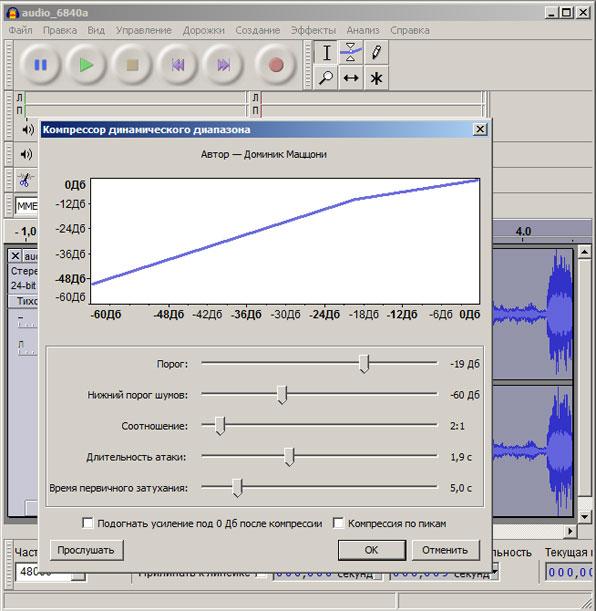This screenshot has width=596, height=611.
Task: Select the Zoom magnifier tool
Action: point(326,78)
